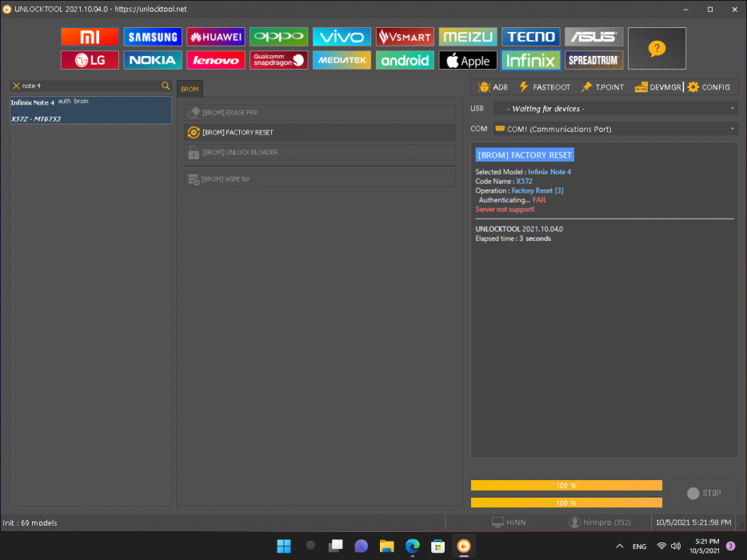Open the taskbar clock and date
747x560 pixels.
click(x=705, y=546)
